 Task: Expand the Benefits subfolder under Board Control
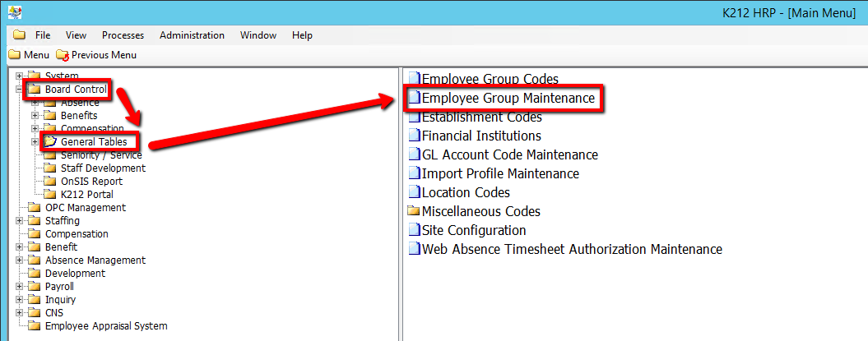[35, 115]
